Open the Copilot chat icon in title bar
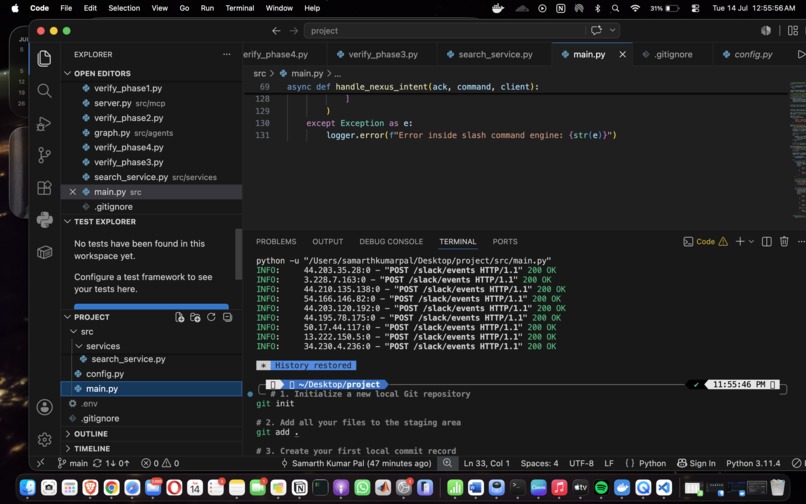Screen dimensions: 806x504 click(596, 30)
